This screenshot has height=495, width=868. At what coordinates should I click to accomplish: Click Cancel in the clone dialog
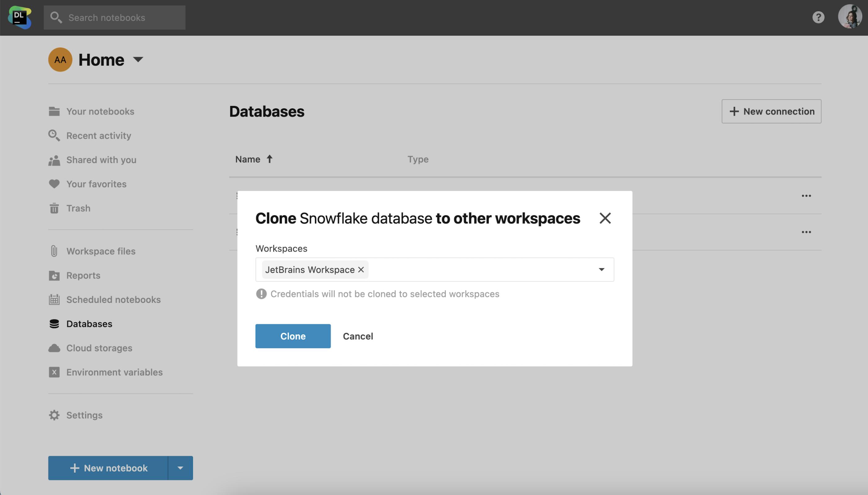point(358,336)
